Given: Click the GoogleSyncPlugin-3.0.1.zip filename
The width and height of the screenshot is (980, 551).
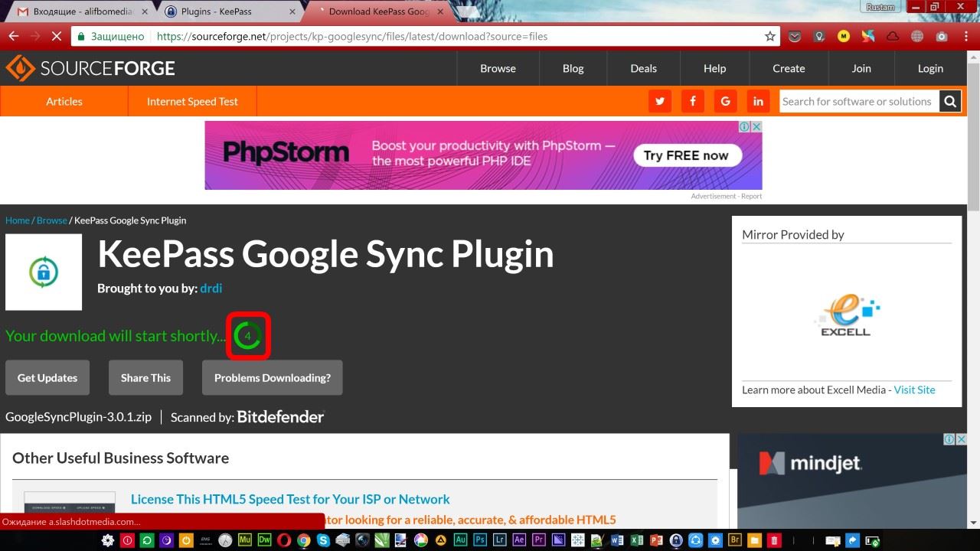Looking at the screenshot, I should 78,417.
